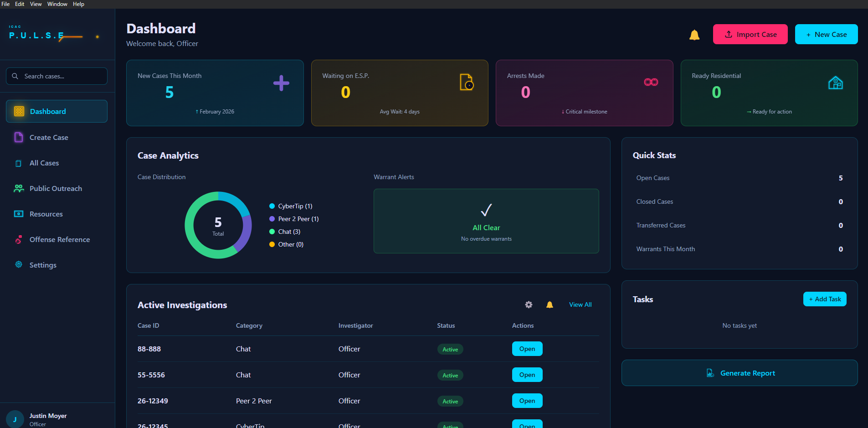This screenshot has height=428, width=868.
Task: Click Warrants This Month in Quick Stats
Action: tap(740, 249)
